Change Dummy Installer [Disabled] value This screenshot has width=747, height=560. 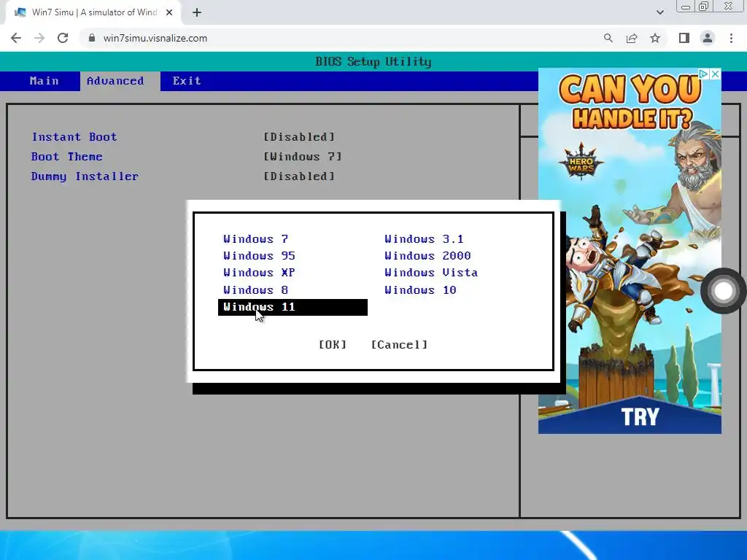click(x=299, y=176)
